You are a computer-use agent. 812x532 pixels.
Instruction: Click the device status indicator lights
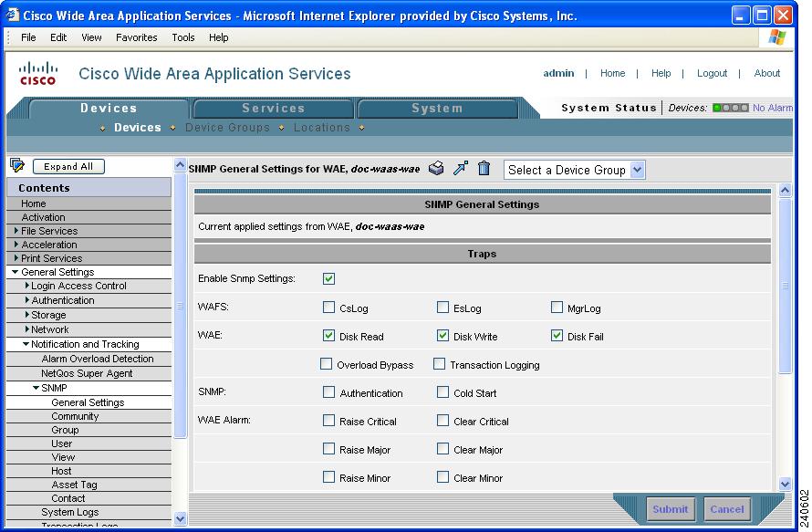coord(730,108)
